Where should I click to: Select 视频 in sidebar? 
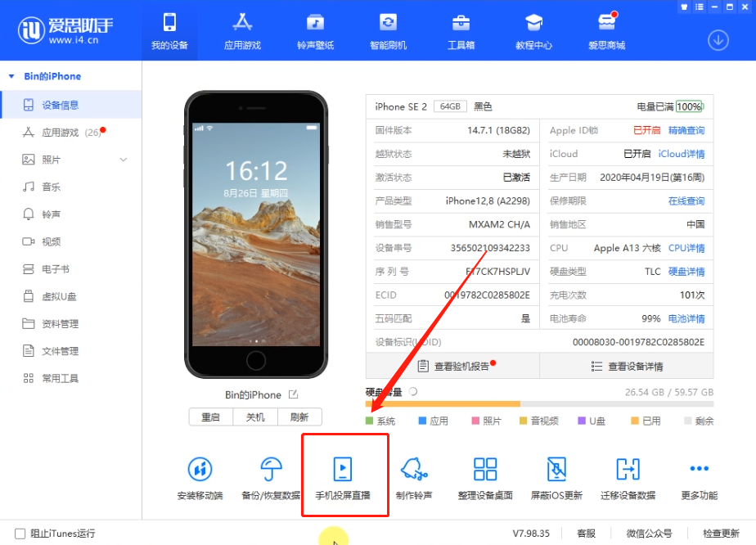[x=71, y=241]
